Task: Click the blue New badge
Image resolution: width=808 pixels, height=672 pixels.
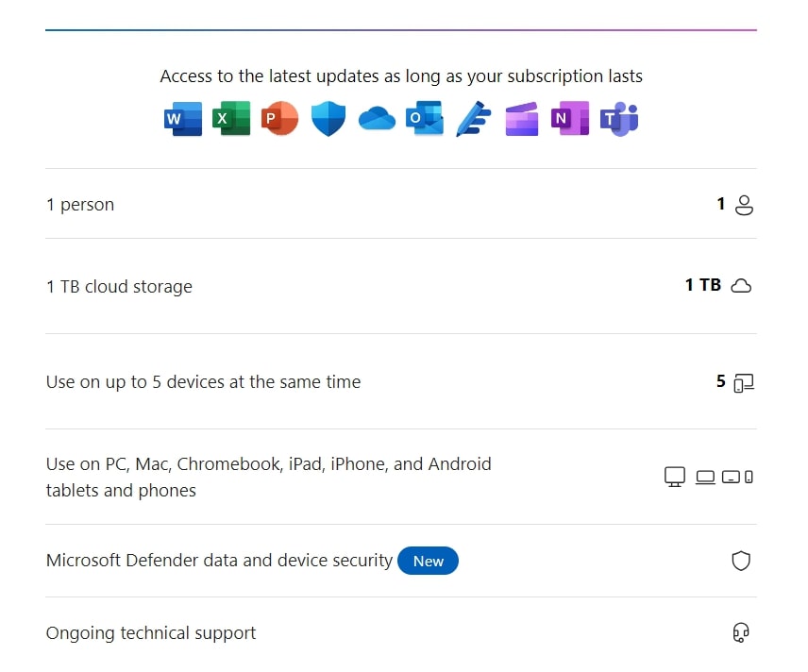Action: point(428,561)
